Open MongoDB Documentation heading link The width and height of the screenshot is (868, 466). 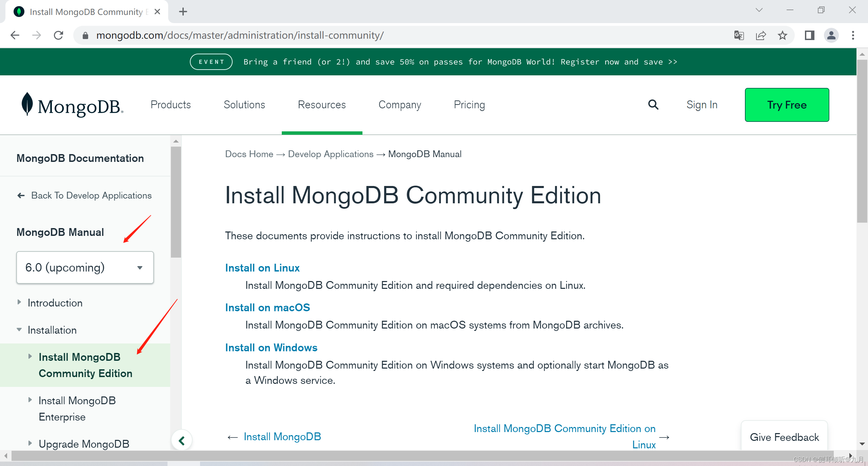pyautogui.click(x=80, y=158)
